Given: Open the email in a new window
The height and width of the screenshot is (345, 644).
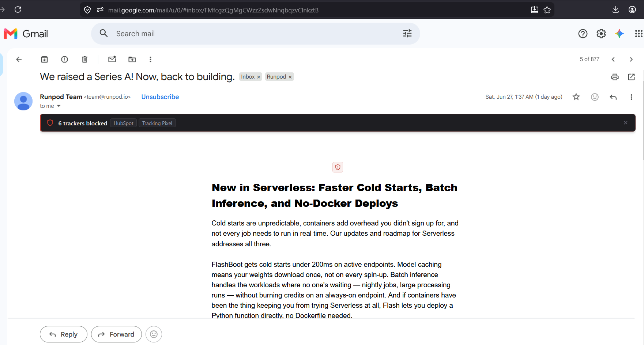Looking at the screenshot, I should click(632, 77).
